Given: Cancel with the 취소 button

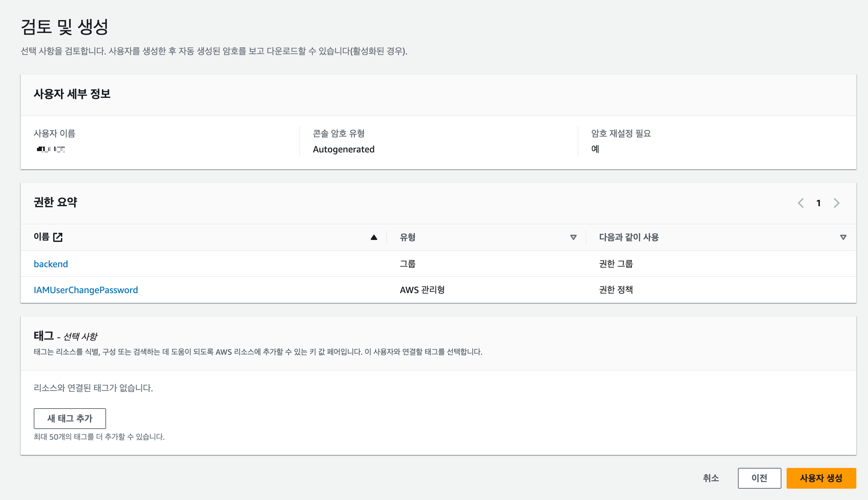Looking at the screenshot, I should (x=711, y=478).
